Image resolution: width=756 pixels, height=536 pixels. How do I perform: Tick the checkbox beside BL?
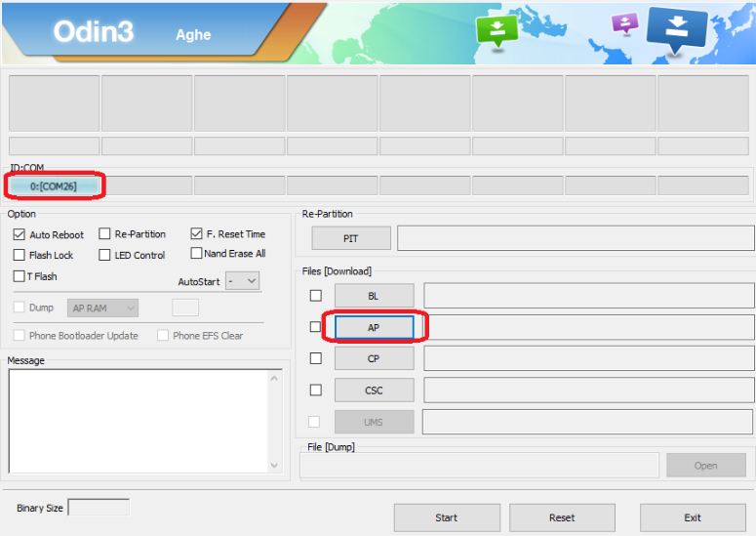(316, 295)
